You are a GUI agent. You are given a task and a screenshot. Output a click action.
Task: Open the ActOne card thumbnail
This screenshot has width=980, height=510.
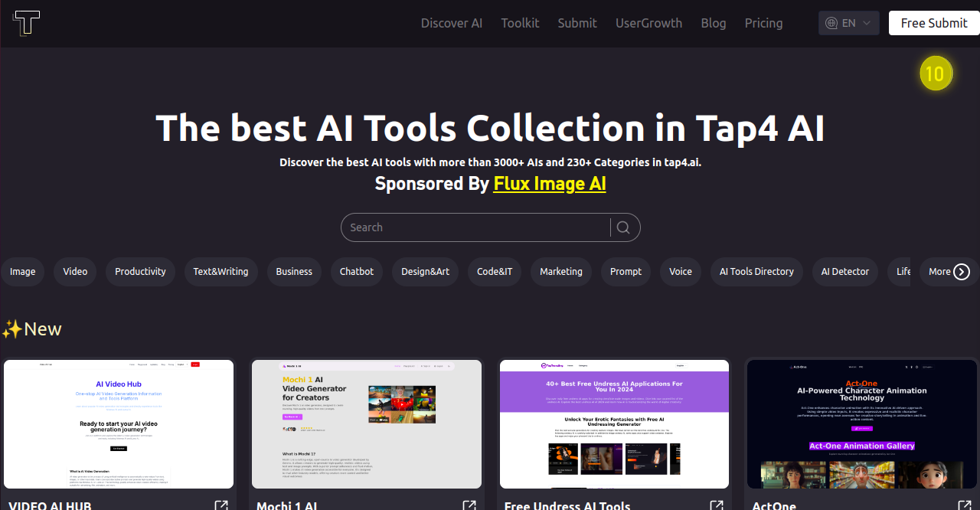coord(862,424)
